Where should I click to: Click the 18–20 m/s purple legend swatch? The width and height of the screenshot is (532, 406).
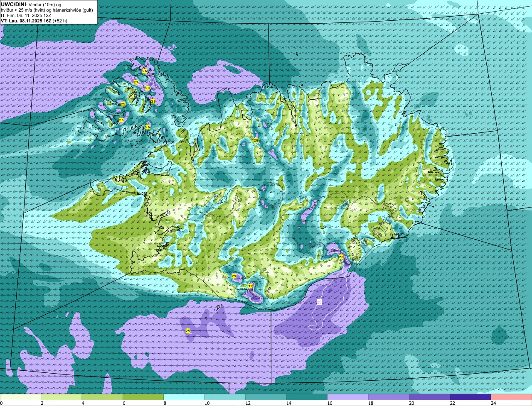[389, 397]
